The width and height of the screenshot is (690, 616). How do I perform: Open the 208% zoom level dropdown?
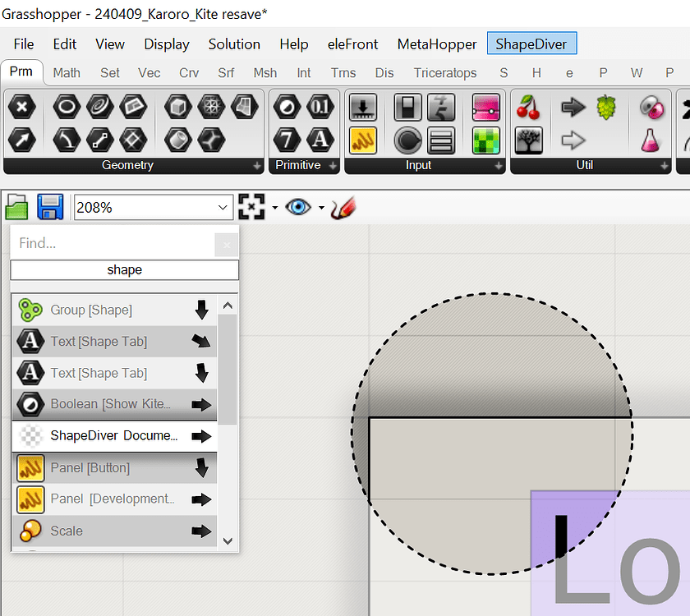(x=222, y=207)
